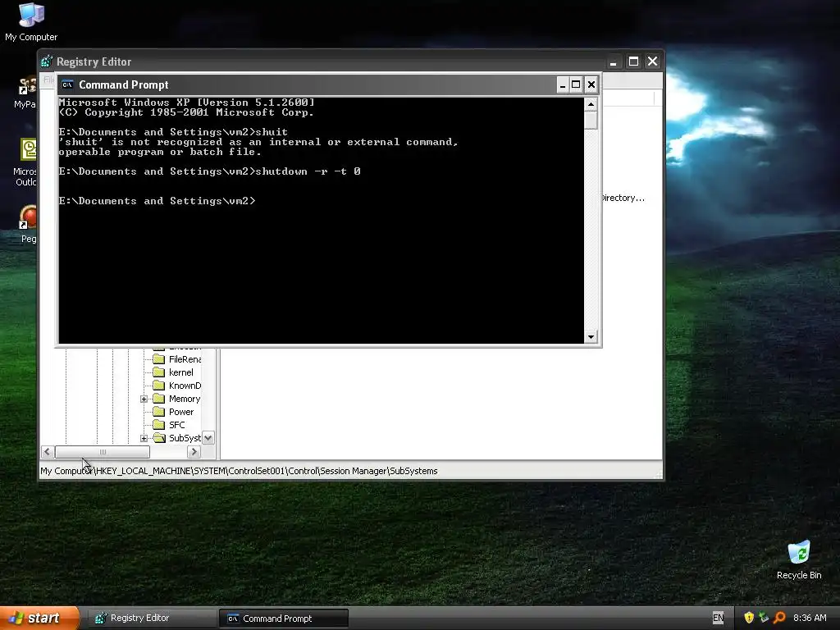Minimize the Command Prompt window

click(x=563, y=84)
